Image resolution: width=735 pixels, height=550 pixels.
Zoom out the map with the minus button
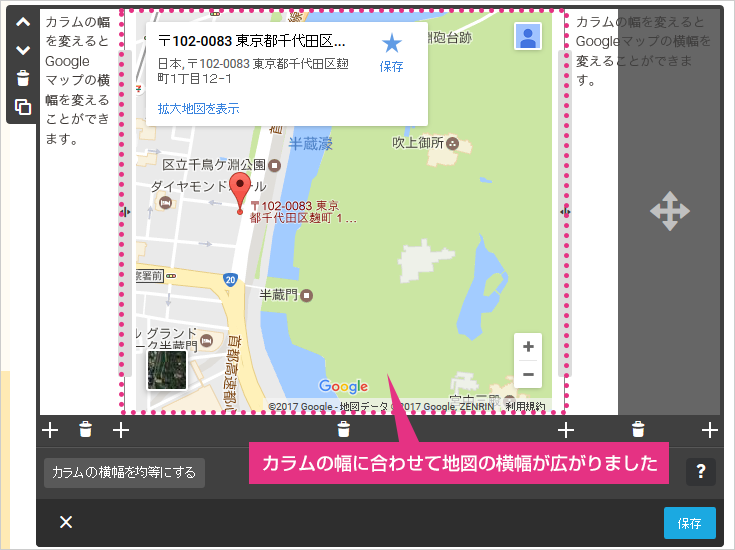(x=528, y=374)
